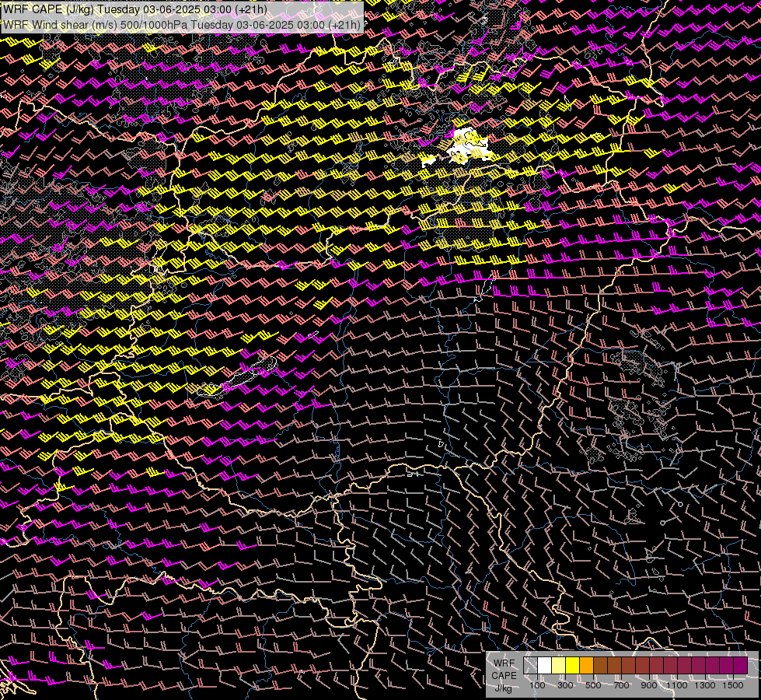Image resolution: width=761 pixels, height=700 pixels.
Task: Click the 'CAPE' word in the legend
Action: pyautogui.click(x=504, y=676)
